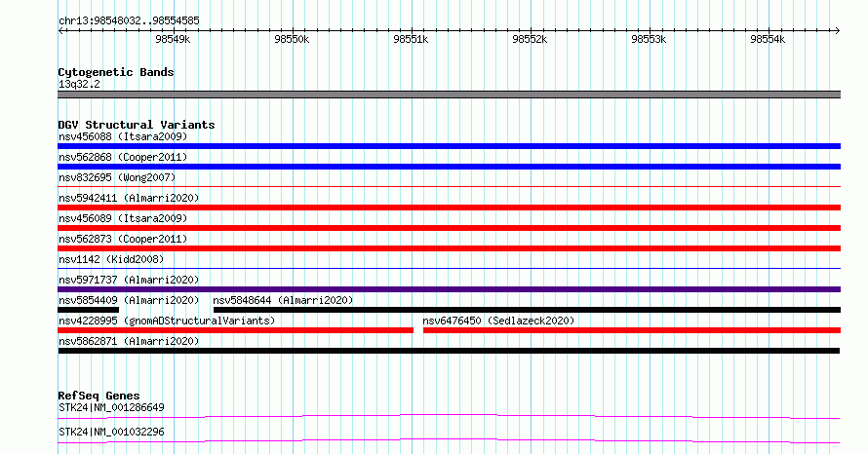Click the gray 13q32.2 cytogenetic band bar
The width and height of the screenshot is (868, 454).
coord(449,95)
